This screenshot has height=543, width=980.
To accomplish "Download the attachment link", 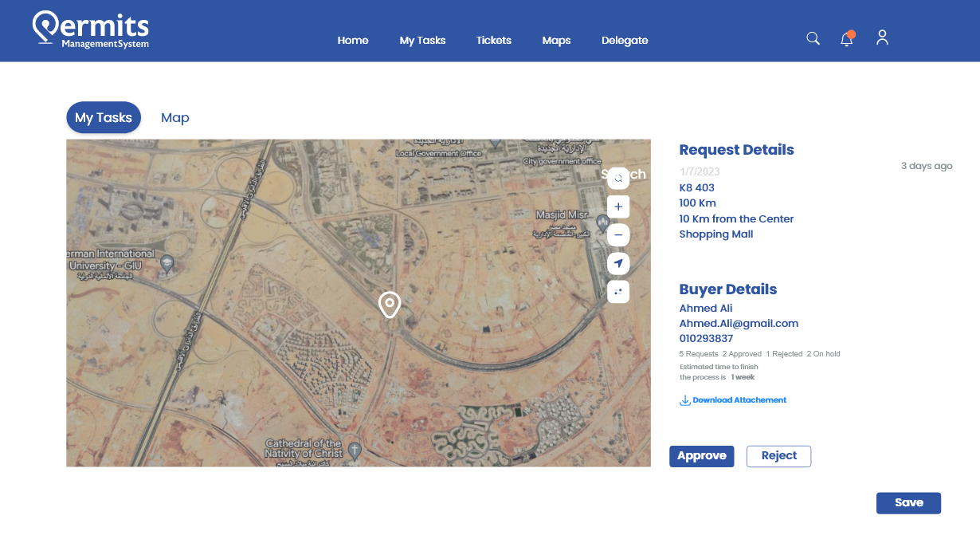I will [739, 400].
